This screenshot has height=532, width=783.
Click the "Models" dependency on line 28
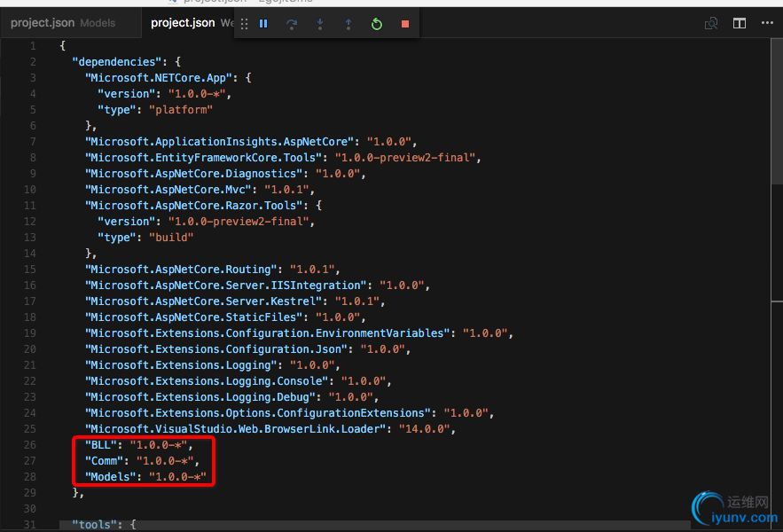(x=110, y=477)
